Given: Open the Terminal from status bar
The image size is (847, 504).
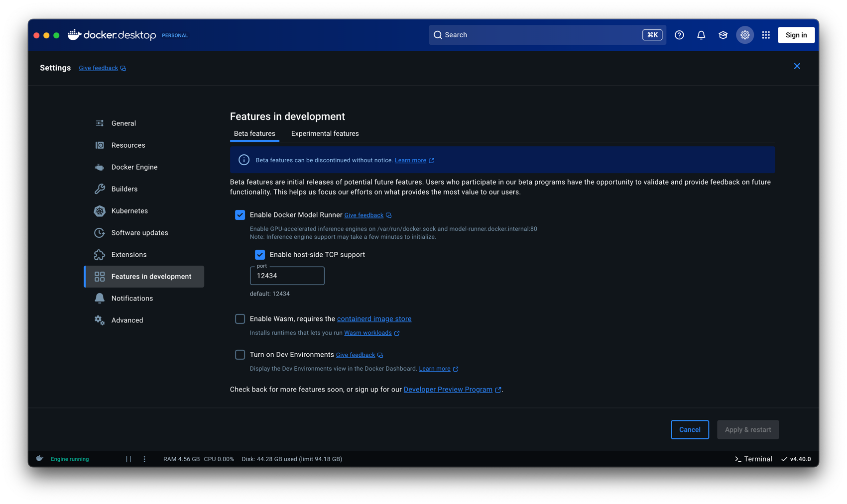Looking at the screenshot, I should [x=753, y=459].
